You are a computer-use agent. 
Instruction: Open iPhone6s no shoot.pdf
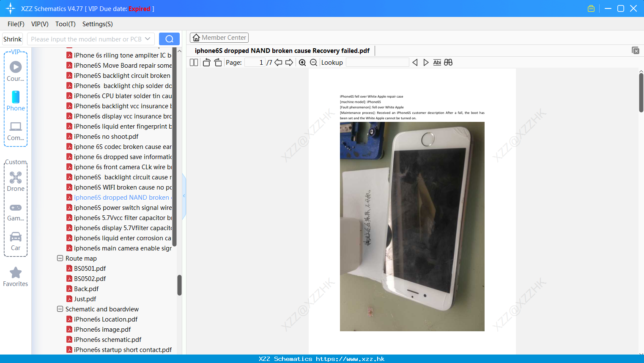pos(106,137)
